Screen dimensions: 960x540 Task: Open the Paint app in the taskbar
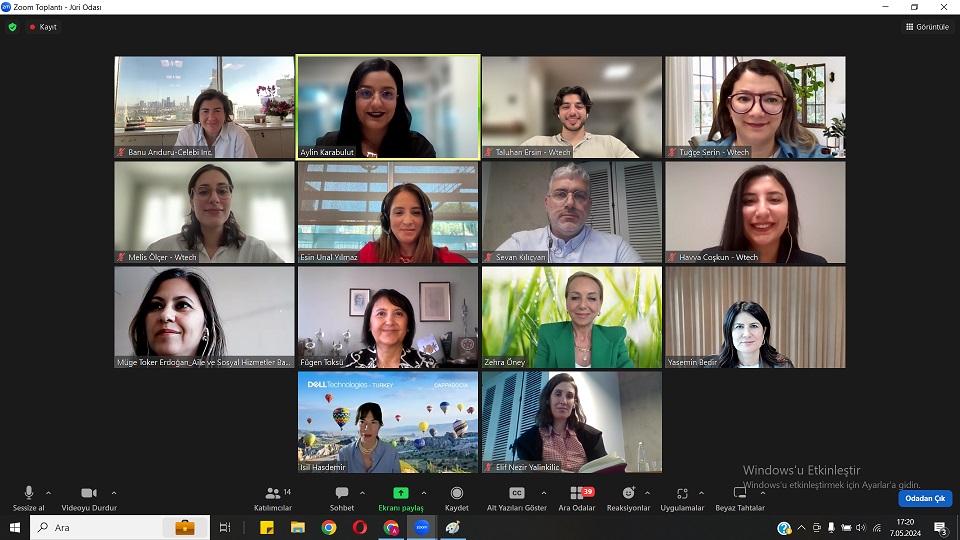coord(452,527)
